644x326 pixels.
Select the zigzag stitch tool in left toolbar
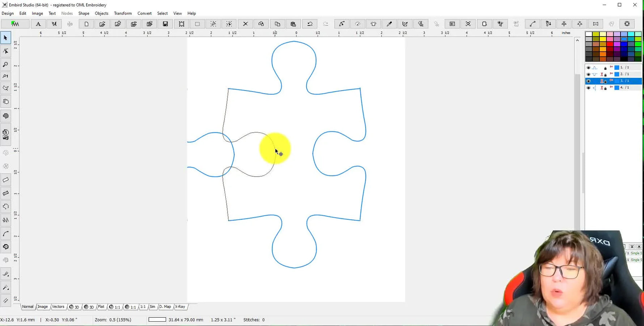pyautogui.click(x=5, y=220)
